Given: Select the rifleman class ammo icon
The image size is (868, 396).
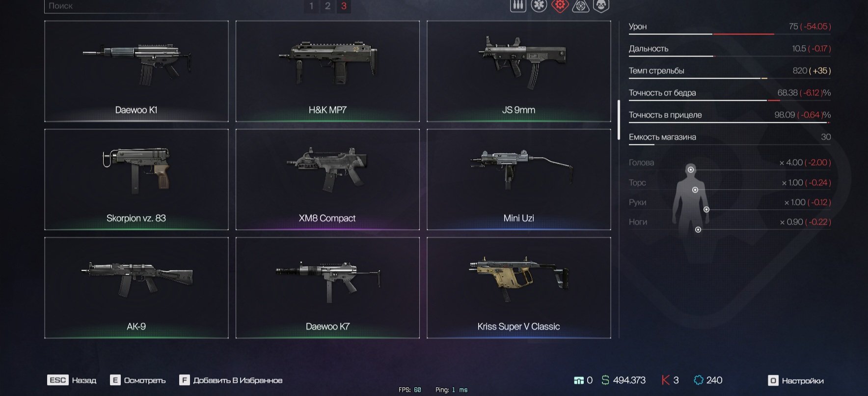Looking at the screenshot, I should pyautogui.click(x=518, y=5).
